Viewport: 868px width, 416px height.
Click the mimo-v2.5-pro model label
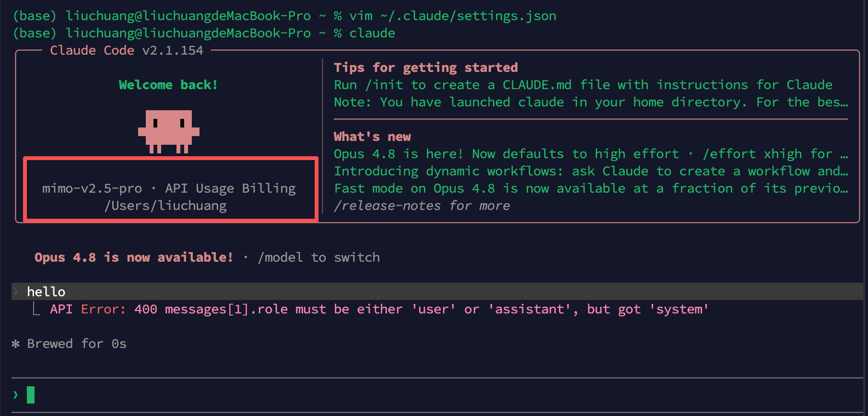(x=92, y=188)
